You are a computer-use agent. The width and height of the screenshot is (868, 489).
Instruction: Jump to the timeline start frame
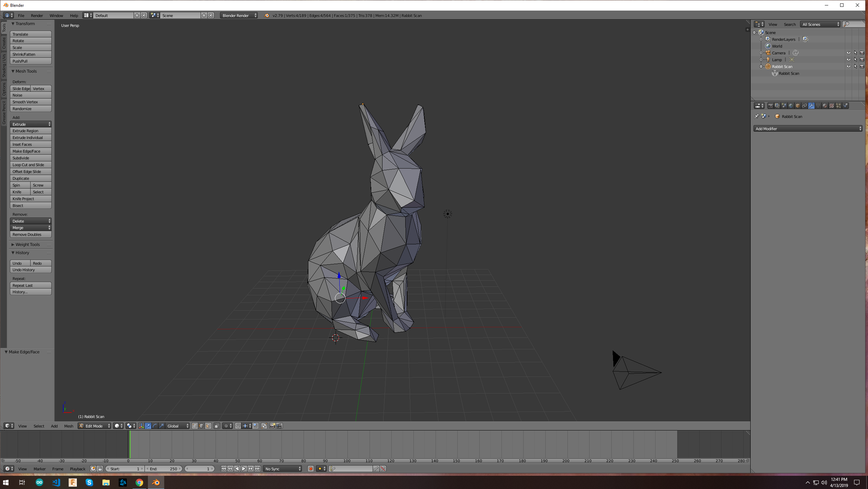click(x=223, y=469)
